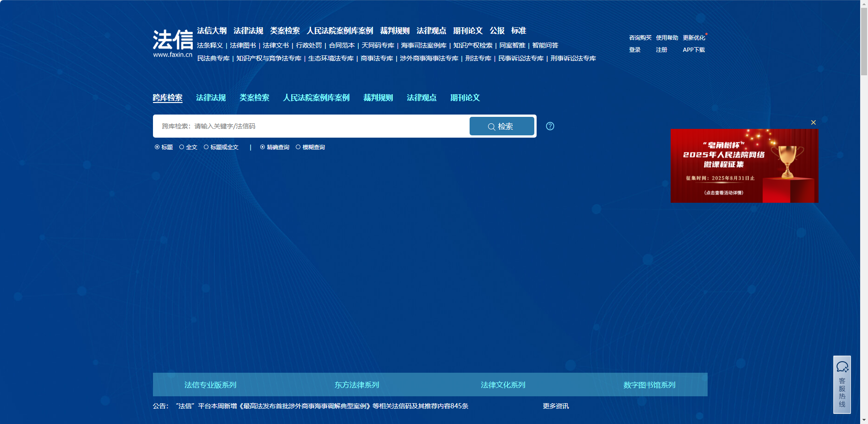Choose the 模糊查询 radio option
868x424 pixels.
pos(298,147)
